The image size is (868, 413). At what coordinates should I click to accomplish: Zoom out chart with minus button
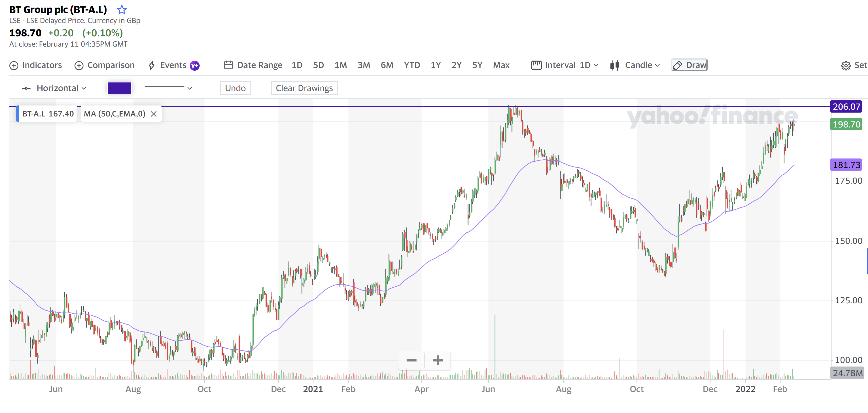412,360
